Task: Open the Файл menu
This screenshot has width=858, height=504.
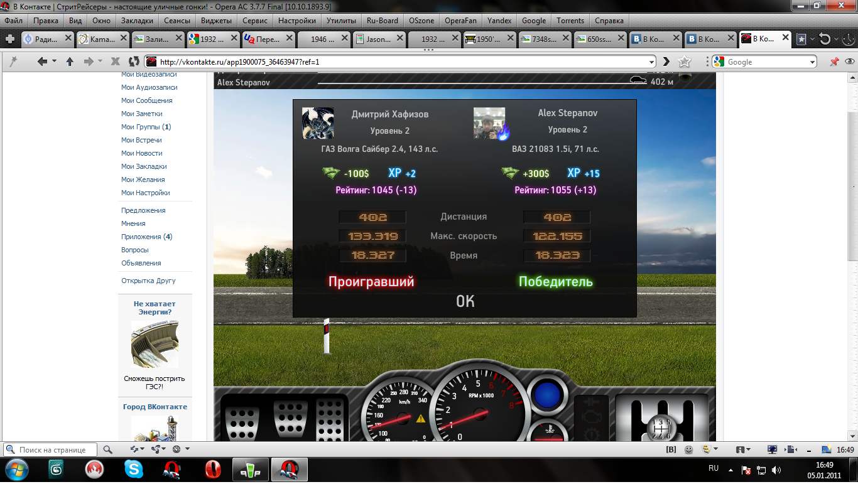Action: tap(13, 20)
